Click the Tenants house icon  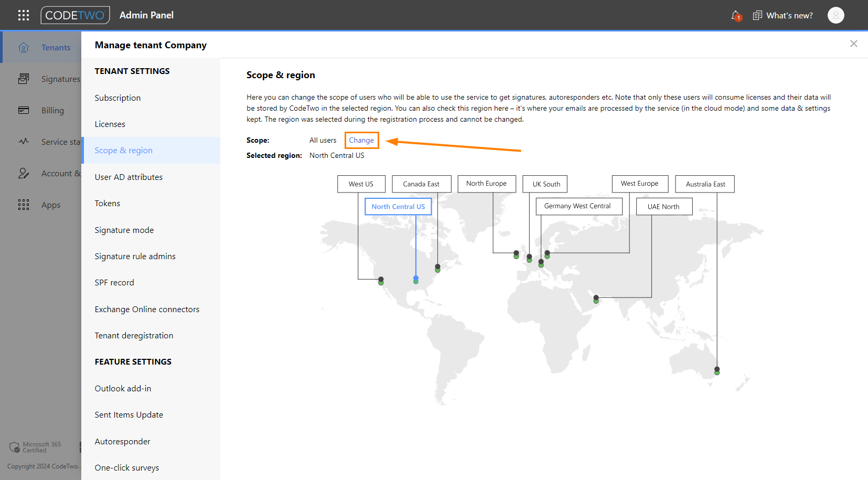tap(24, 48)
